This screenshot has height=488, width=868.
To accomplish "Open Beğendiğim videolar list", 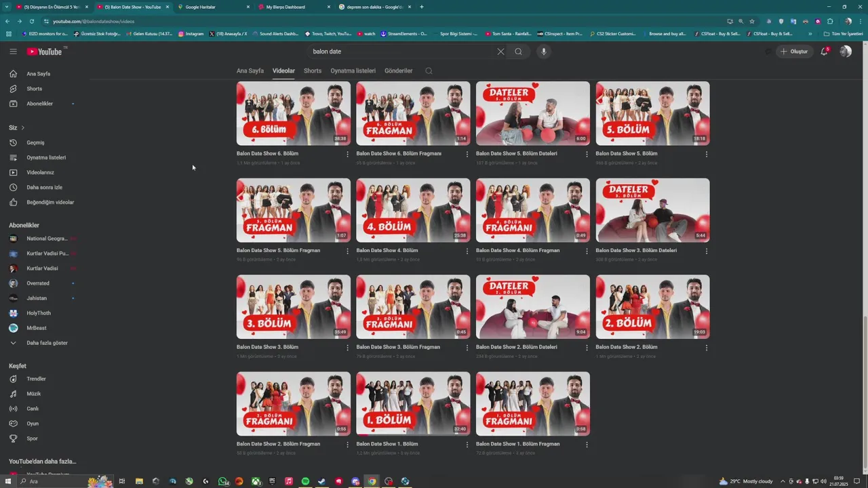I will [x=50, y=202].
